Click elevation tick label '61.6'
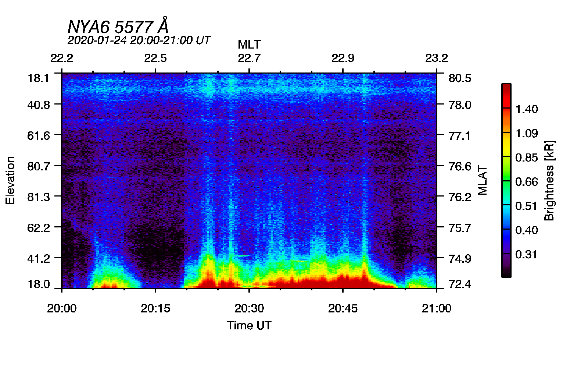 point(39,136)
